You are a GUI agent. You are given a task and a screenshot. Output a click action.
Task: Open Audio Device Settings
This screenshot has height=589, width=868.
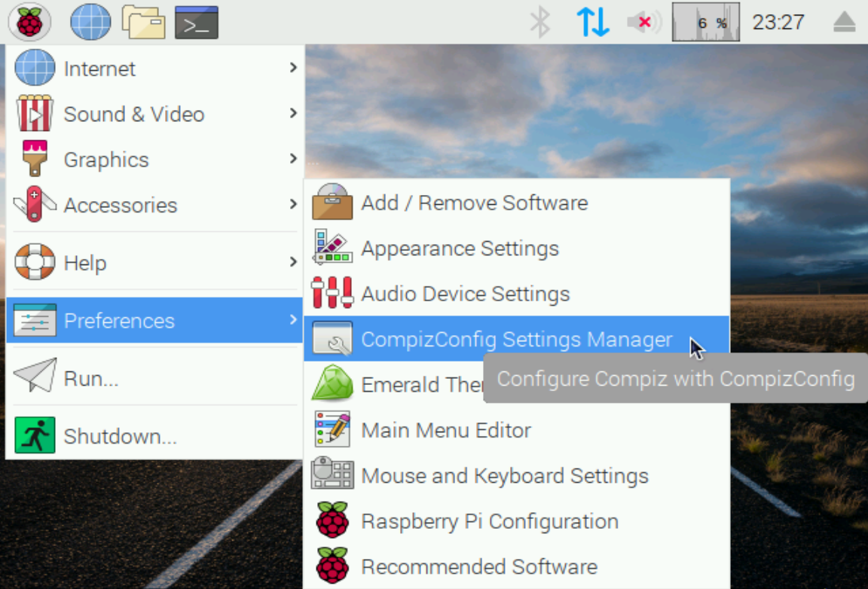pos(516,294)
